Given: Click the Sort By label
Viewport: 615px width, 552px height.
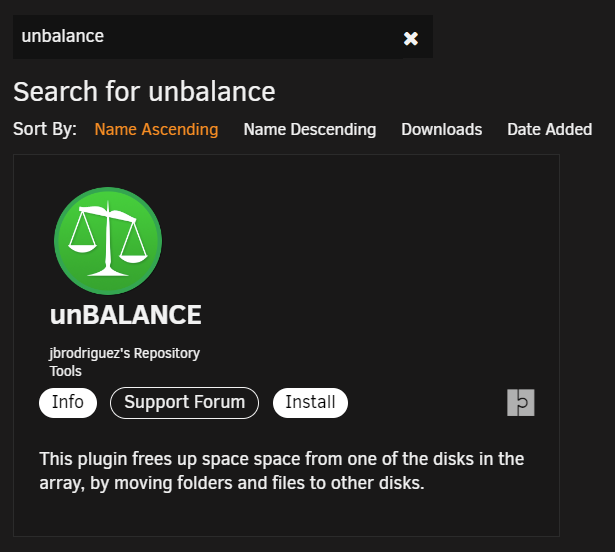Looking at the screenshot, I should point(45,129).
